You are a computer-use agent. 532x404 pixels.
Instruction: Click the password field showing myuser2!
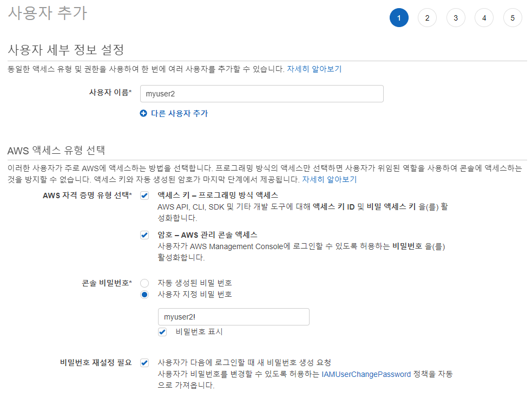(234, 317)
